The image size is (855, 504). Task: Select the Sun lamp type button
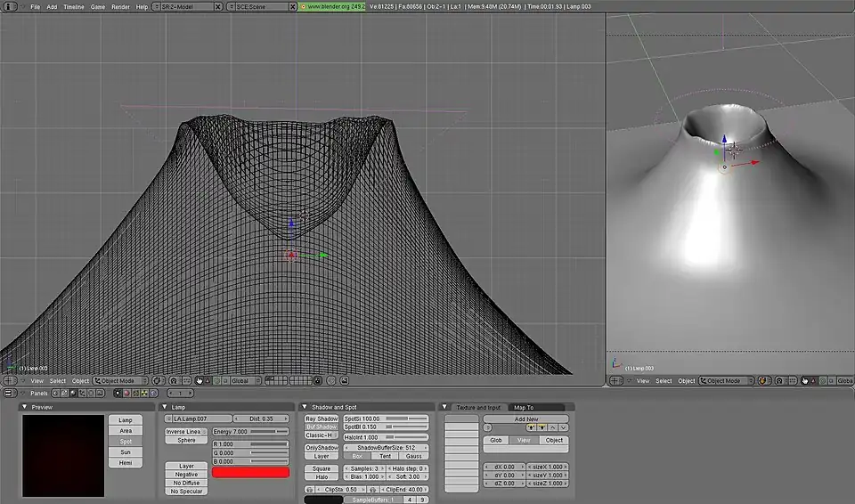(x=126, y=452)
